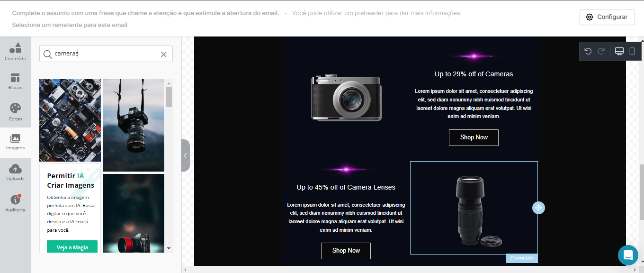Viewport: 644px width, 273px height.
Task: Collapse the side panel with chevron handle
Action: point(186,155)
